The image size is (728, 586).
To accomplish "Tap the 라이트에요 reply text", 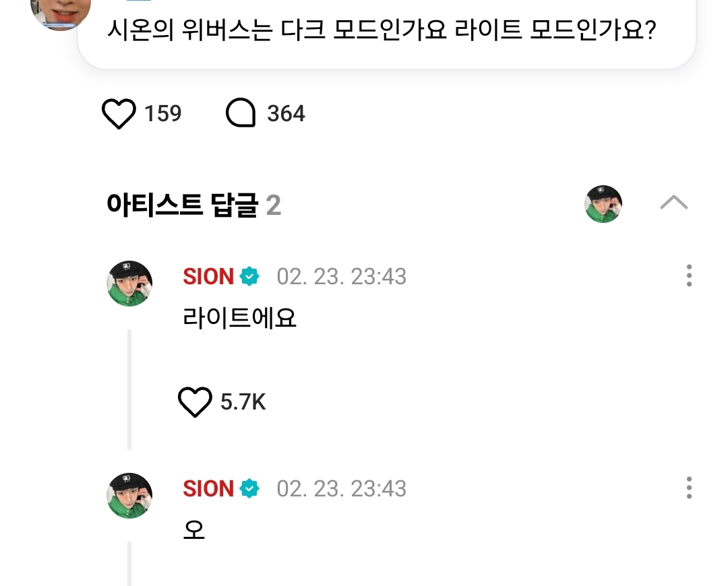I will [x=239, y=318].
